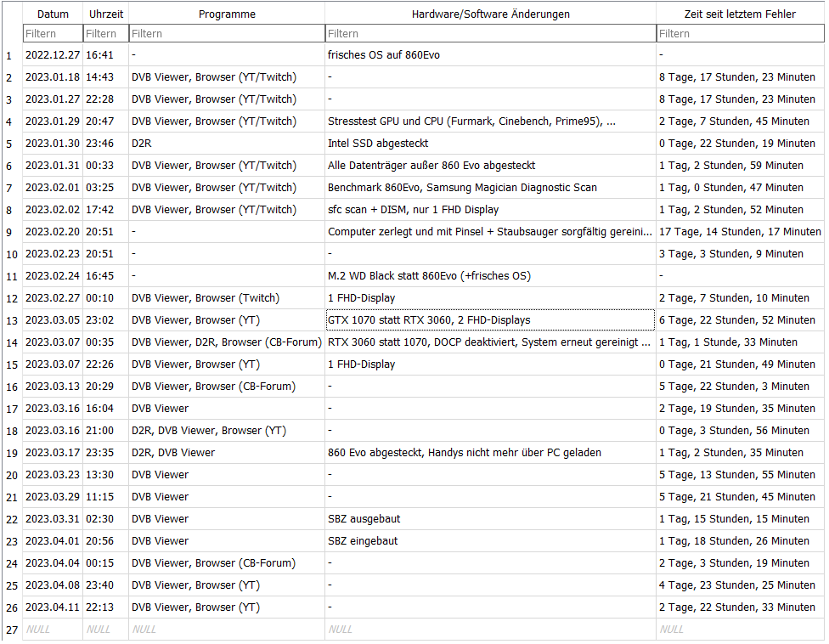This screenshot has width=829, height=644.
Task: Select date cell 2023.04.04
Action: pos(53,563)
